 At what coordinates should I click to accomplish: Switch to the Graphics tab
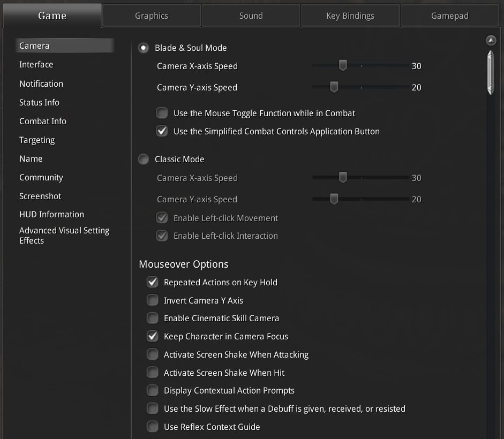point(152,16)
